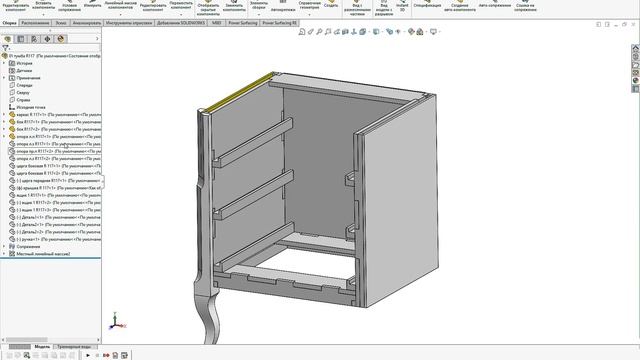
Task: Select the DisplayManager tab icon
Action: click(x=61, y=39)
